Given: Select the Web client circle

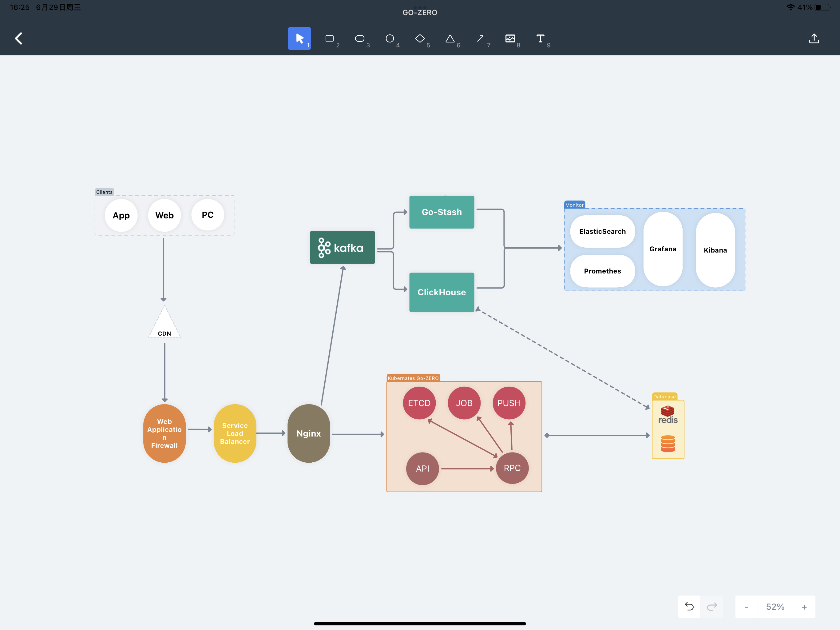Looking at the screenshot, I should [x=164, y=215].
